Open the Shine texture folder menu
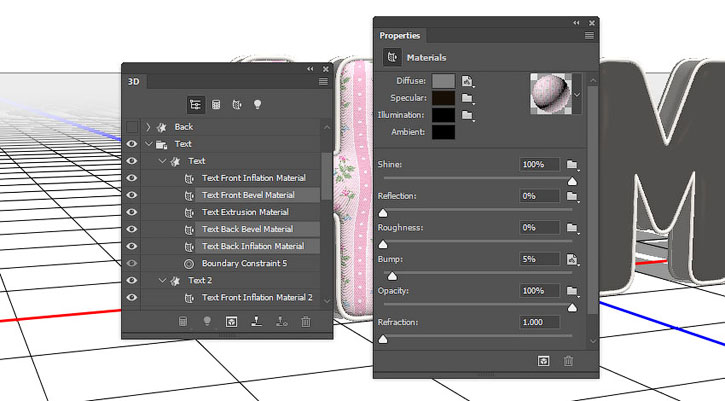 click(x=572, y=165)
